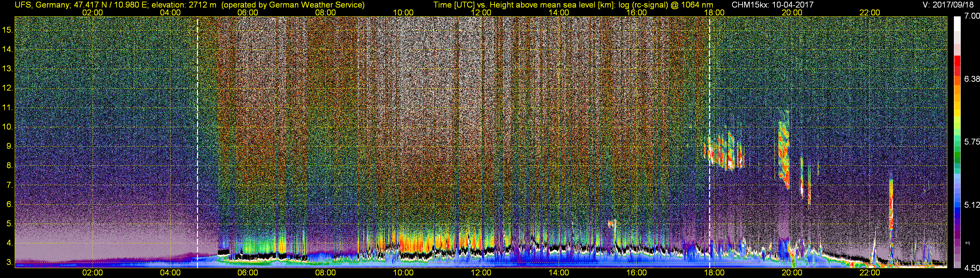Click the 22:00 label on the top time axis
Image resolution: width=980 pixels, height=278 pixels.
coord(870,12)
